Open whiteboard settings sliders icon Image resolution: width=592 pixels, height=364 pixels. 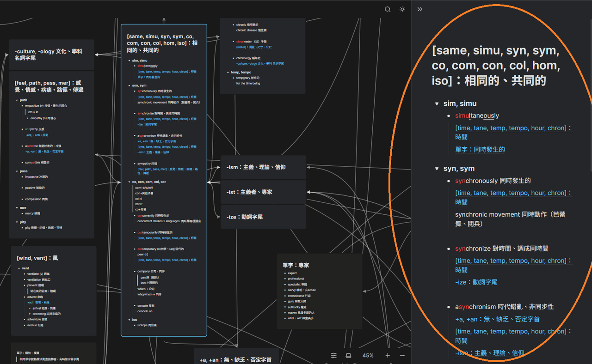tap(334, 355)
